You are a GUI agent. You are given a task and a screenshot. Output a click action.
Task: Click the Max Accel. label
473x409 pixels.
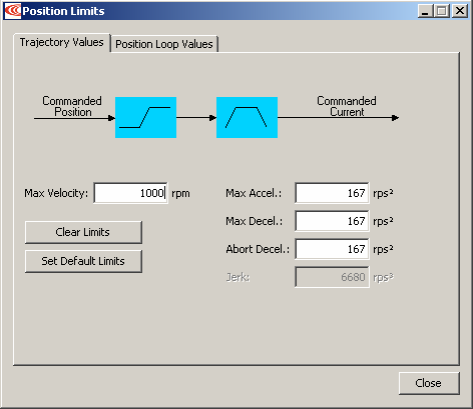[x=254, y=193]
